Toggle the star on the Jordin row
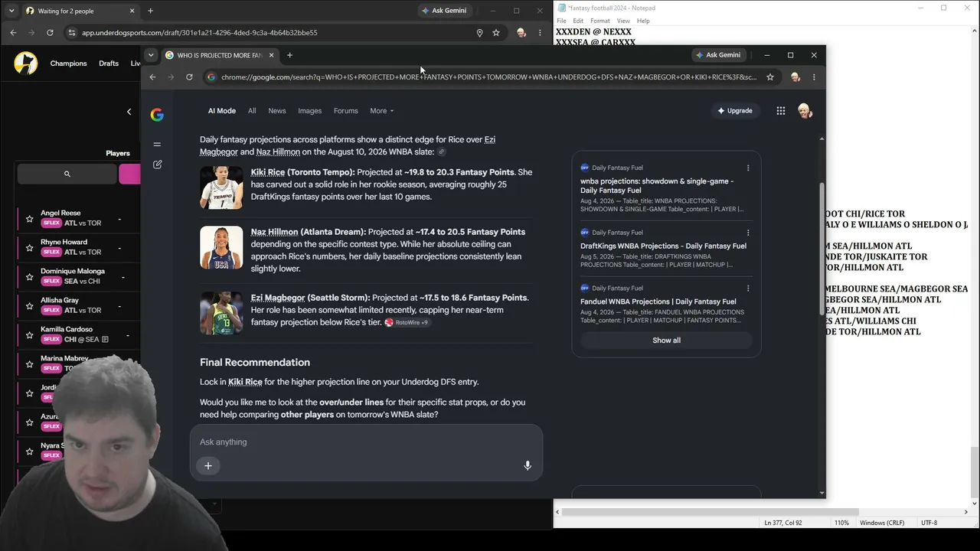Image resolution: width=980 pixels, height=551 pixels. coord(29,393)
